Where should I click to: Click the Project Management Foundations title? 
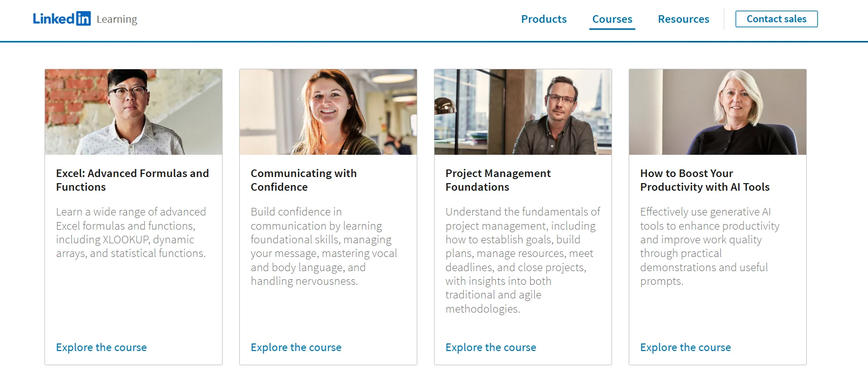coord(498,180)
